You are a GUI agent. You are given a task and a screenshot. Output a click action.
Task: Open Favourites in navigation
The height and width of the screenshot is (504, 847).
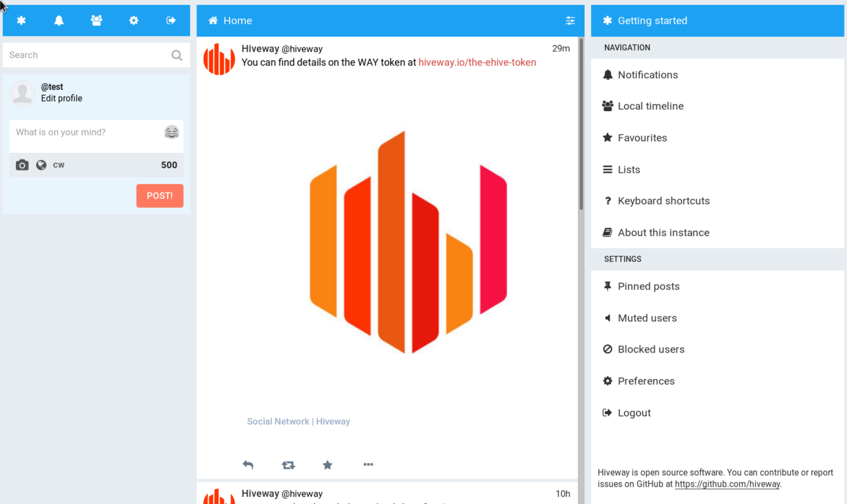[x=717, y=138]
